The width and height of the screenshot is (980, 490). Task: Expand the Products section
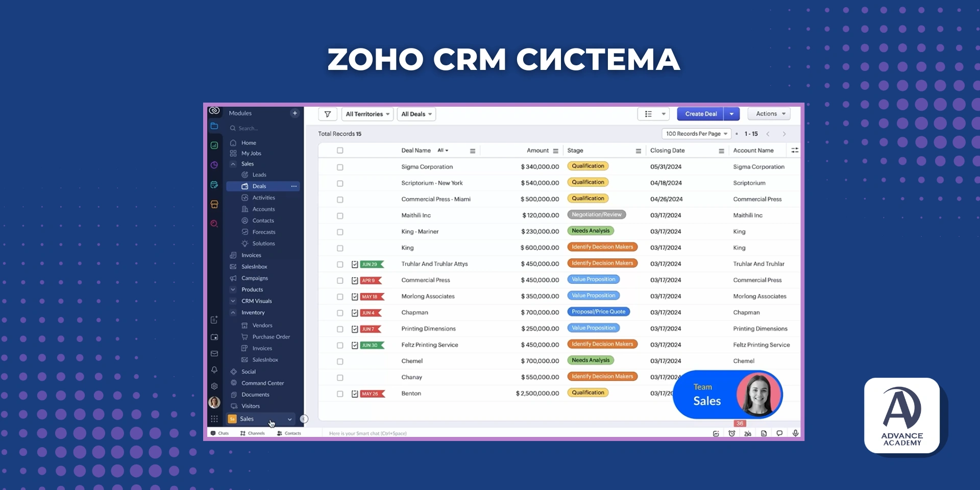pos(233,289)
